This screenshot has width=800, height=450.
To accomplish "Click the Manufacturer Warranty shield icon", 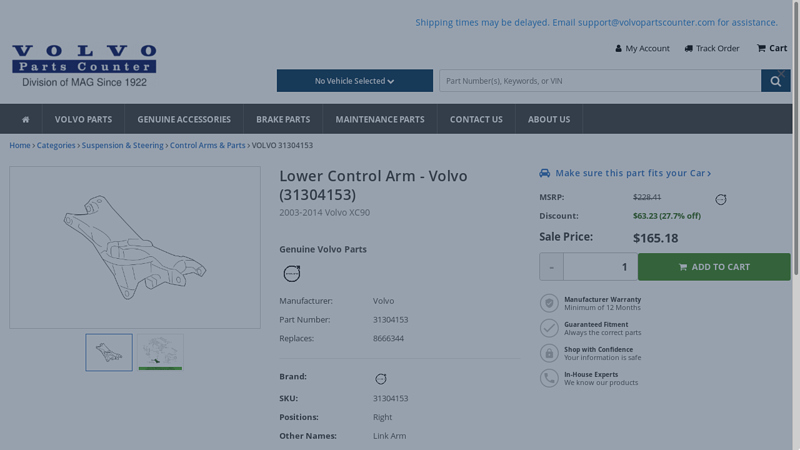I will (549, 303).
